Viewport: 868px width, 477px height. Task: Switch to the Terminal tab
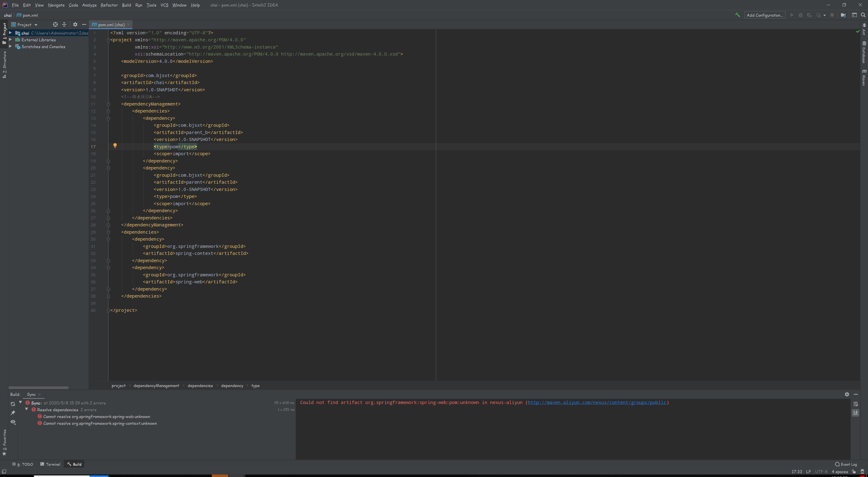click(x=50, y=464)
